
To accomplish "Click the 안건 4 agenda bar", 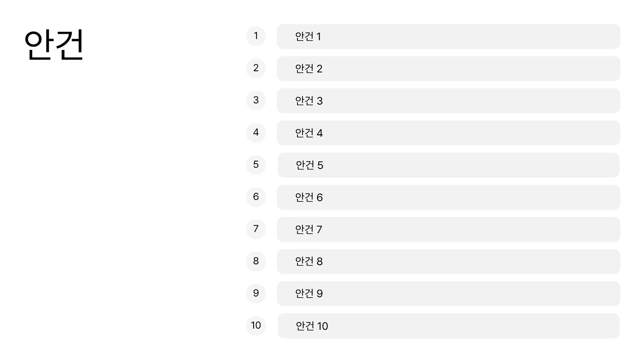I will click(448, 133).
